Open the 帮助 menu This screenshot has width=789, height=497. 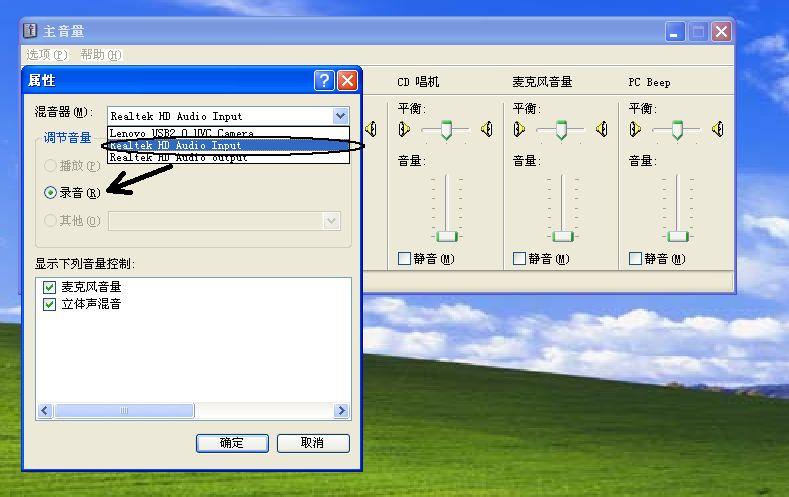coord(101,54)
